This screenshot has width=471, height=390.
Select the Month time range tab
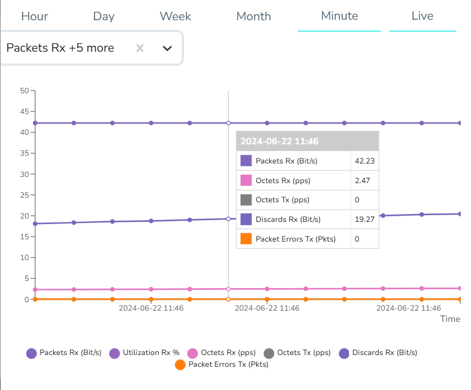point(254,16)
